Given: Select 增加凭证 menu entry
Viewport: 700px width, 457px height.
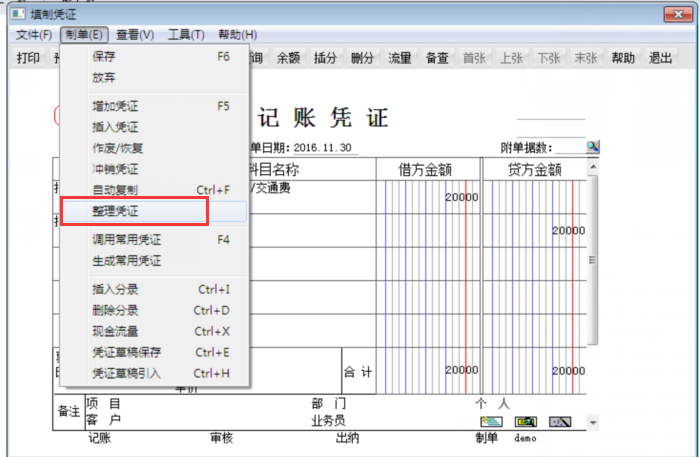Looking at the screenshot, I should (x=115, y=105).
